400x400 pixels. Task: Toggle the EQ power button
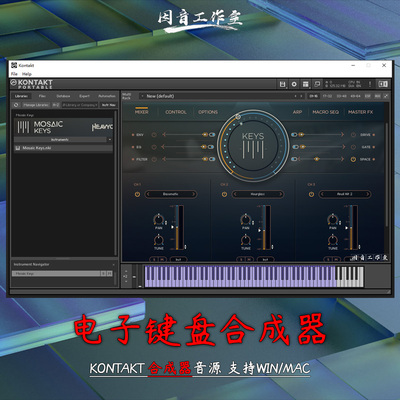tap(154, 147)
